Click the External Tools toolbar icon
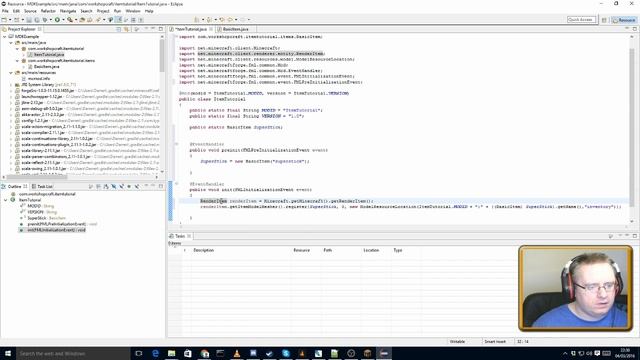640x360 pixels. 70,20
